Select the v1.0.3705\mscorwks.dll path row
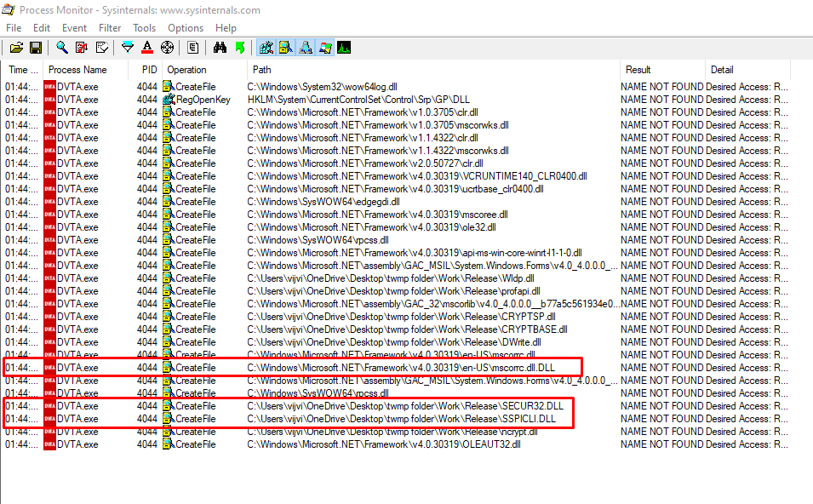The image size is (813, 504). click(378, 125)
